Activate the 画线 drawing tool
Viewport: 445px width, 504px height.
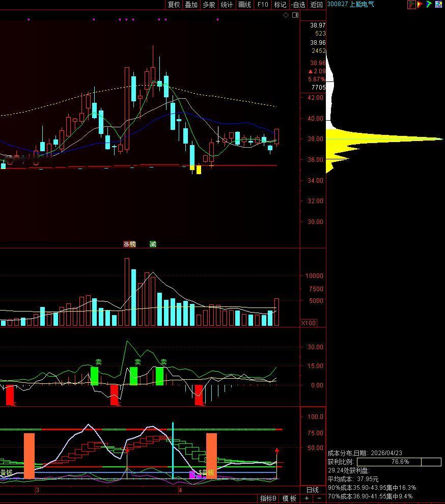(x=244, y=5)
